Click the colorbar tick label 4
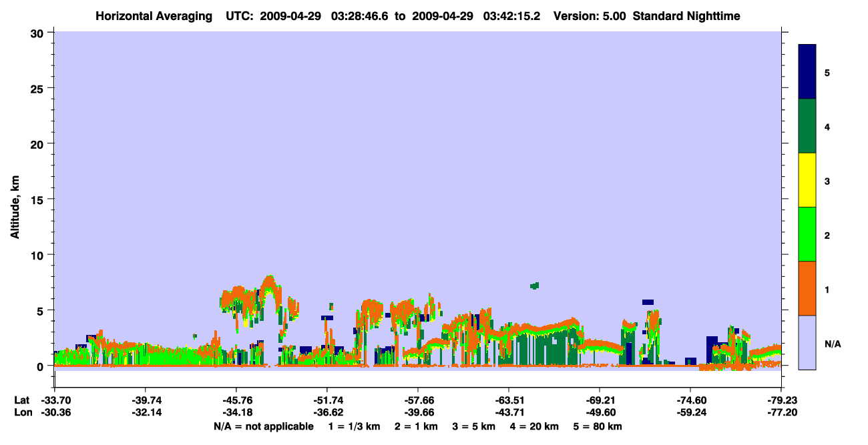The width and height of the screenshot is (868, 445). pos(827,127)
